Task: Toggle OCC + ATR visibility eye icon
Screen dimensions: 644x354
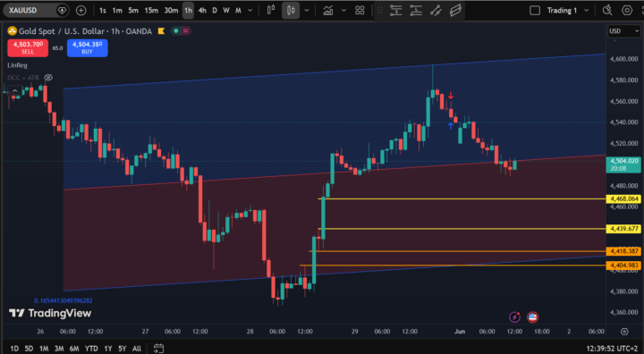Action: coord(48,78)
